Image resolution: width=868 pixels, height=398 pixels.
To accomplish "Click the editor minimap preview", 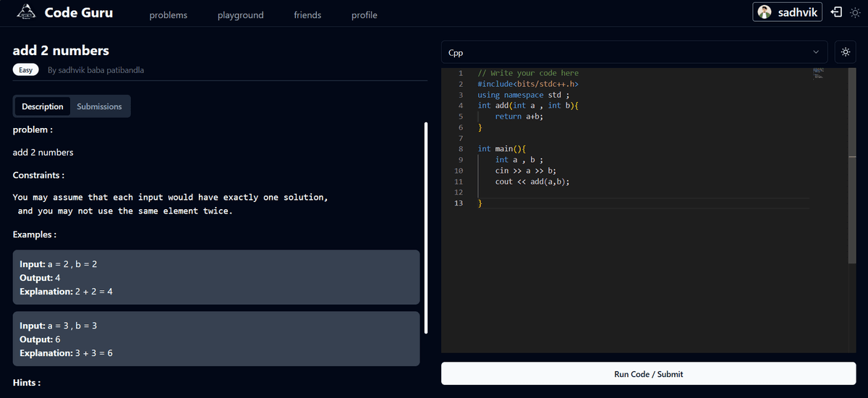I will click(x=819, y=73).
